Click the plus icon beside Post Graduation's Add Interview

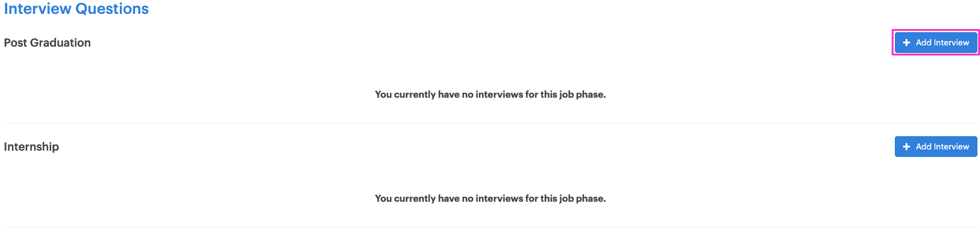pyautogui.click(x=907, y=43)
